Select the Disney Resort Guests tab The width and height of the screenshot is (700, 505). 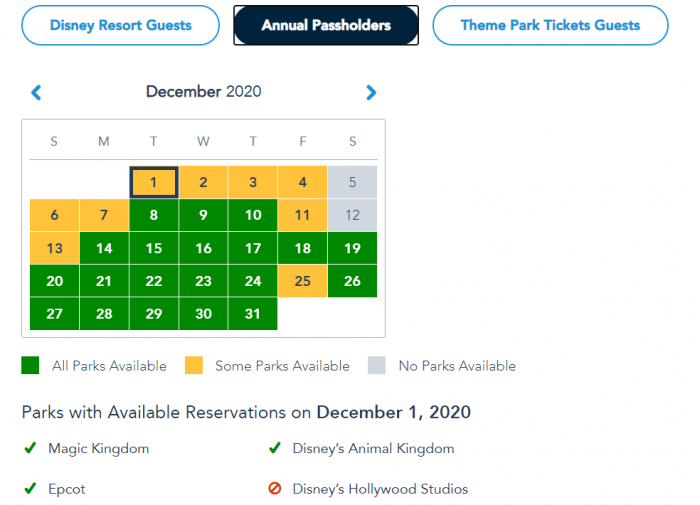tap(120, 25)
